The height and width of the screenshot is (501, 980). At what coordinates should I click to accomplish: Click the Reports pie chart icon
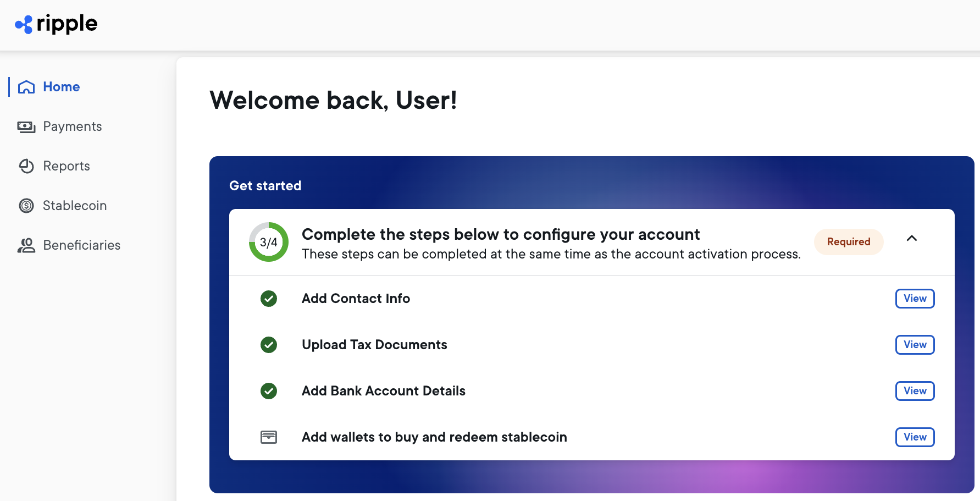click(x=26, y=166)
